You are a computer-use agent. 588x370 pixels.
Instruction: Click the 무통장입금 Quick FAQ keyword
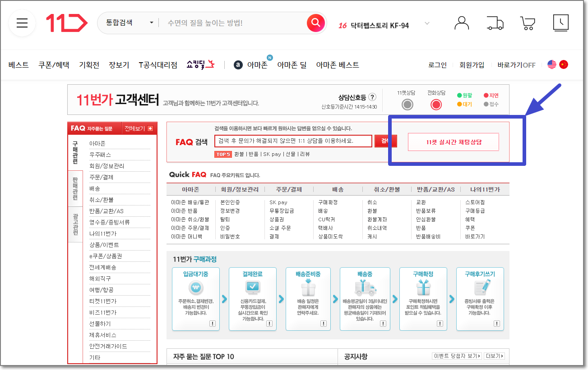tap(282, 211)
